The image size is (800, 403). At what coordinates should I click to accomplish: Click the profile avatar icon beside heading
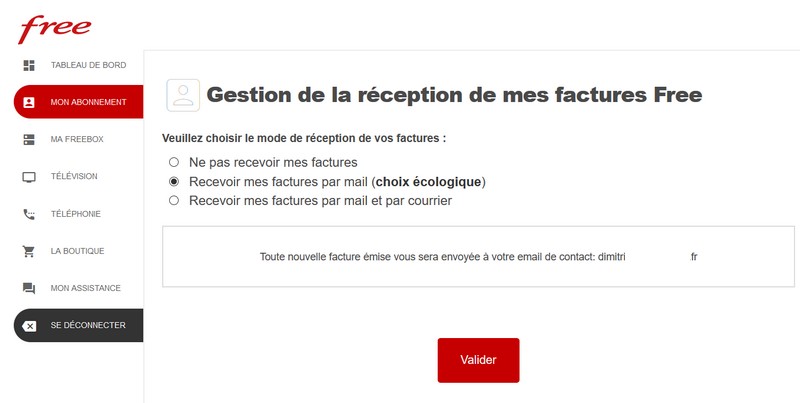pyautogui.click(x=183, y=95)
